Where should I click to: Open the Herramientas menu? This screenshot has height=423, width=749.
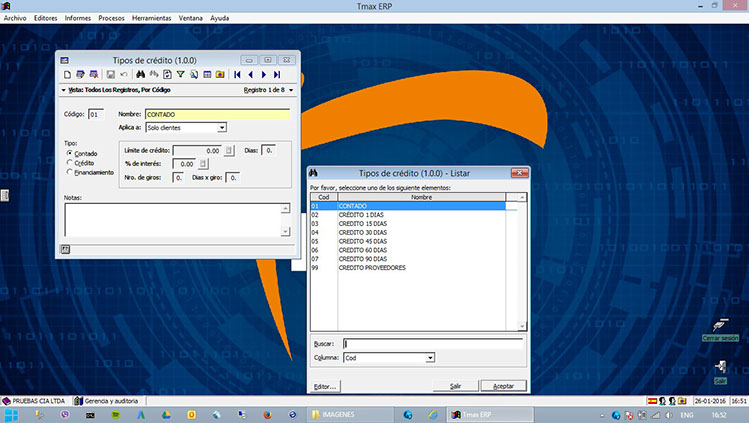coord(152,18)
